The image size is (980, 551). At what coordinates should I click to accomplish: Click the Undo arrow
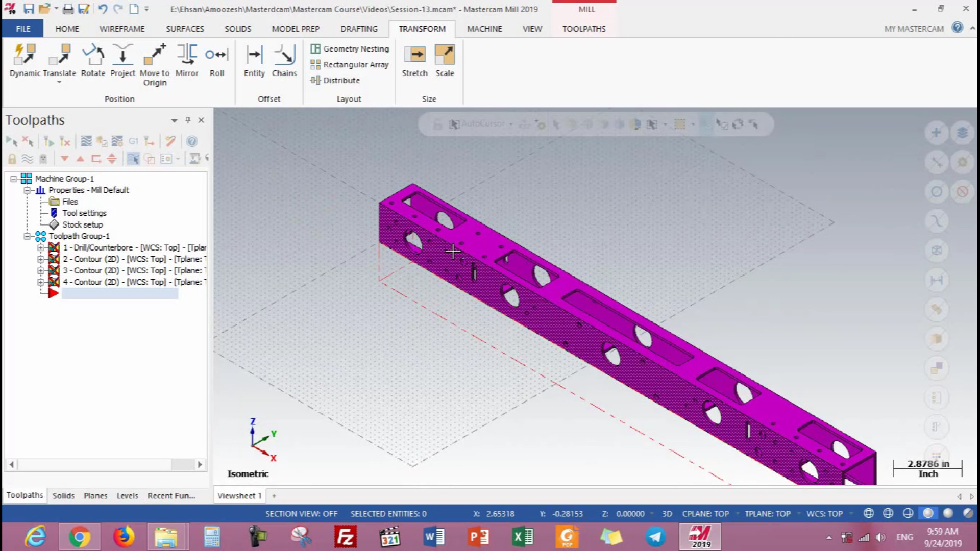(x=102, y=9)
